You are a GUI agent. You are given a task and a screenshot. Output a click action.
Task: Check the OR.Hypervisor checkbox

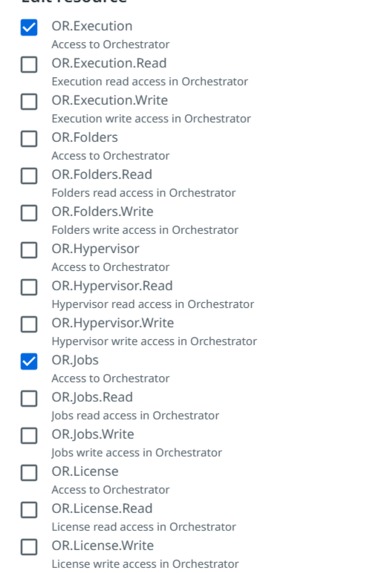click(29, 250)
